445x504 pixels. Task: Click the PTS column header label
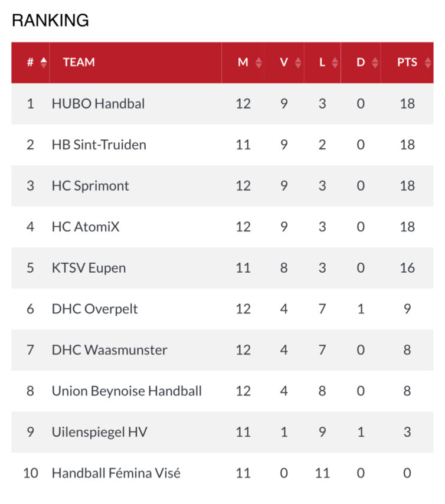click(407, 63)
